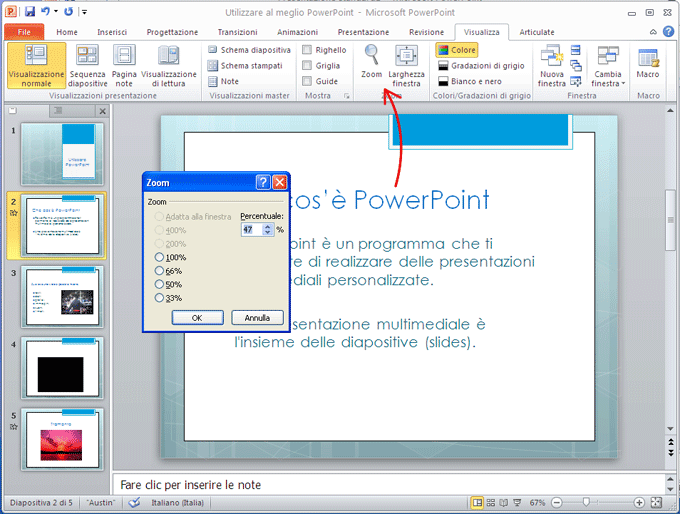Zoom out with minus button
680x514 pixels.
click(556, 502)
